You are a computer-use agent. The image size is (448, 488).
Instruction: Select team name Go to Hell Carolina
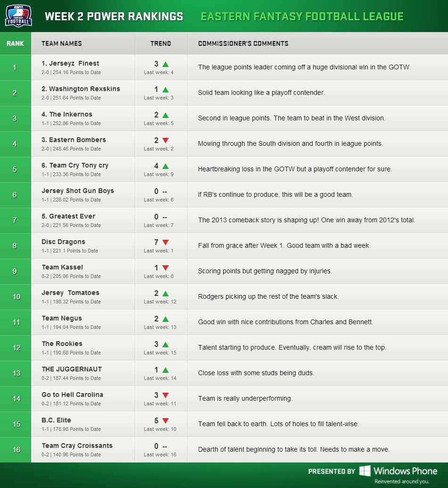point(73,395)
